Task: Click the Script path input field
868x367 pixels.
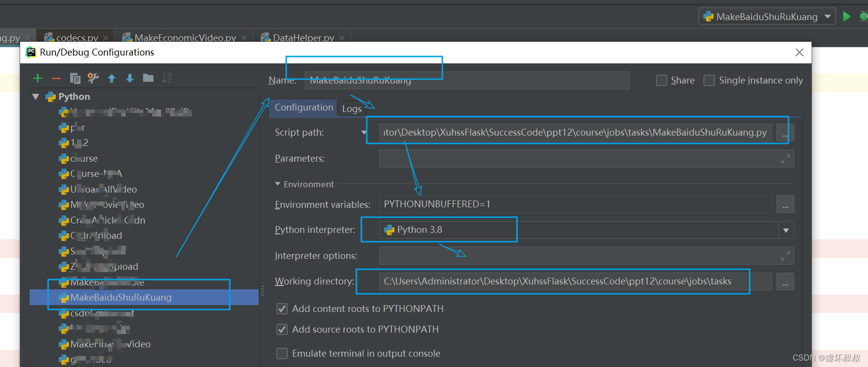Action: tap(575, 133)
